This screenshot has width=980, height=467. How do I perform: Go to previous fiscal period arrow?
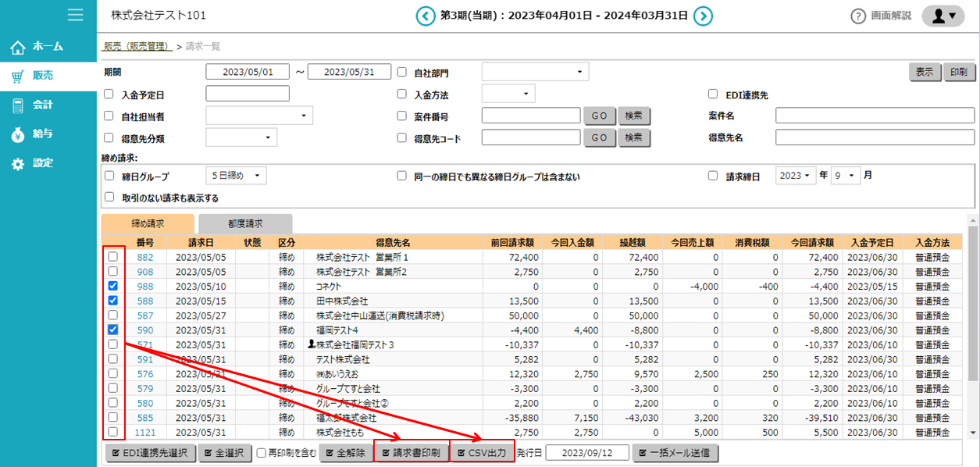[425, 16]
